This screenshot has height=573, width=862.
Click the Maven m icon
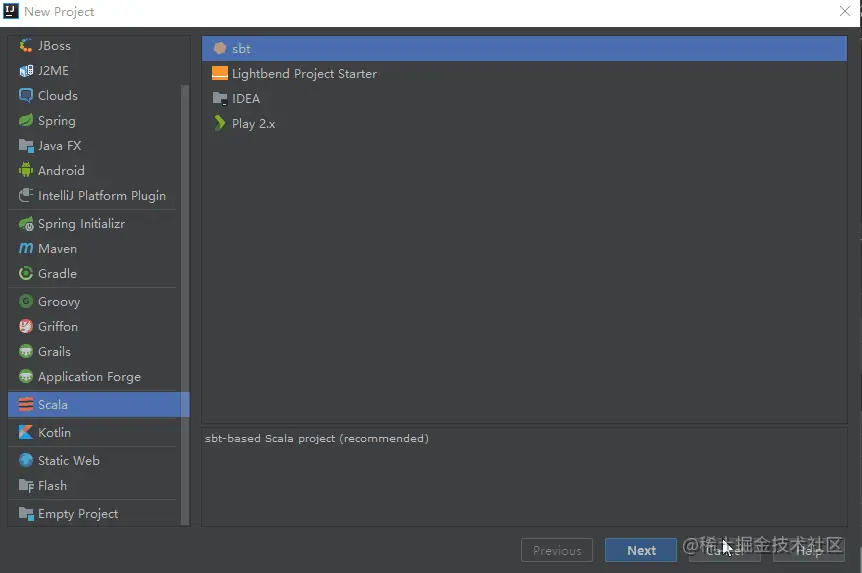pos(26,249)
